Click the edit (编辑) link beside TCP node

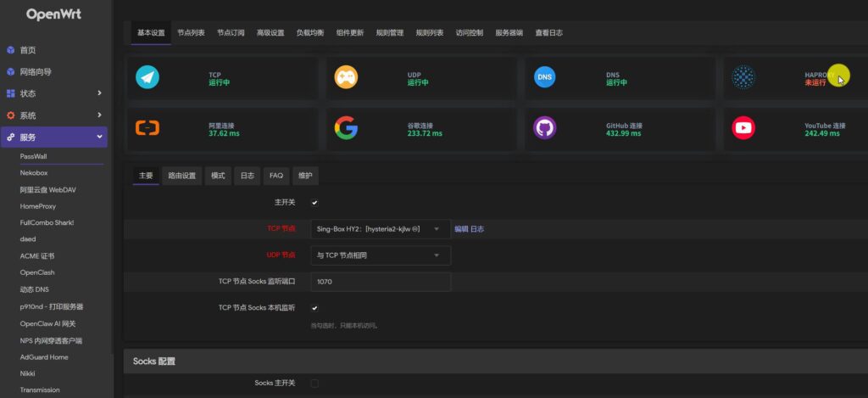pos(462,229)
